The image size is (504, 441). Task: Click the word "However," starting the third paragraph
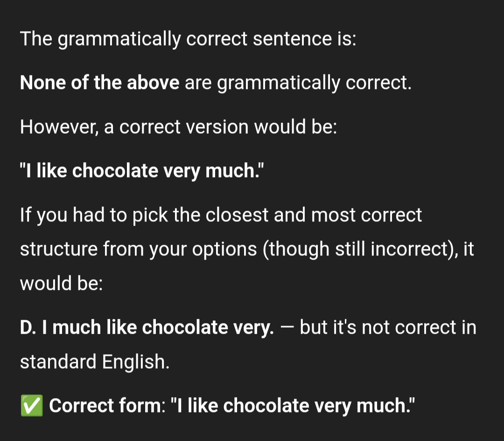tap(59, 127)
